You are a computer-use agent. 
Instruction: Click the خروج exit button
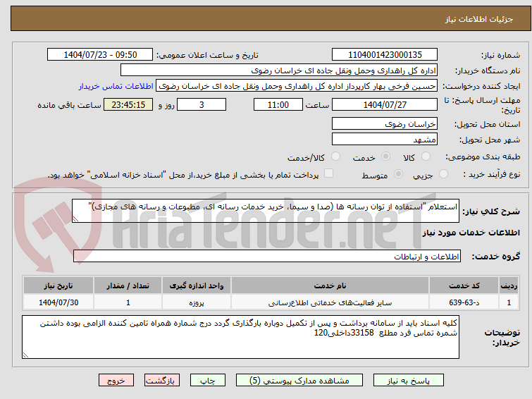116,381
